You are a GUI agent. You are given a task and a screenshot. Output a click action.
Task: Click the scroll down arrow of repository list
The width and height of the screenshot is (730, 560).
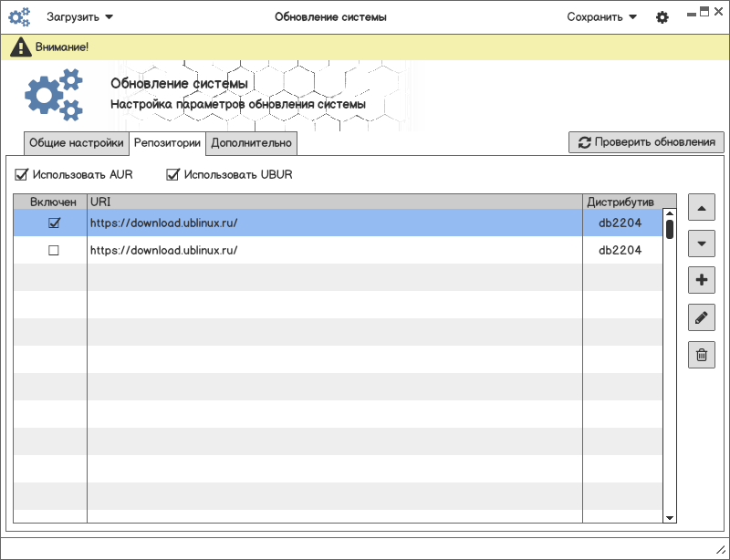pyautogui.click(x=670, y=517)
